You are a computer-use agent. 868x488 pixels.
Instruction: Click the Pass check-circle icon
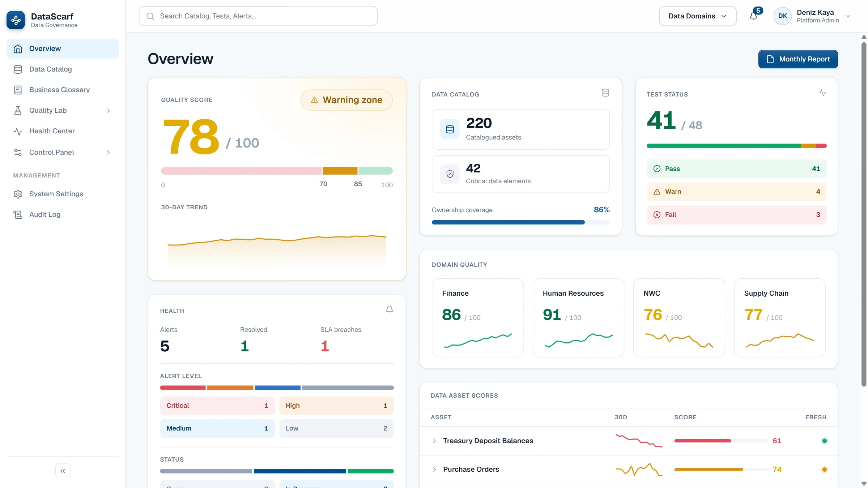[657, 169]
